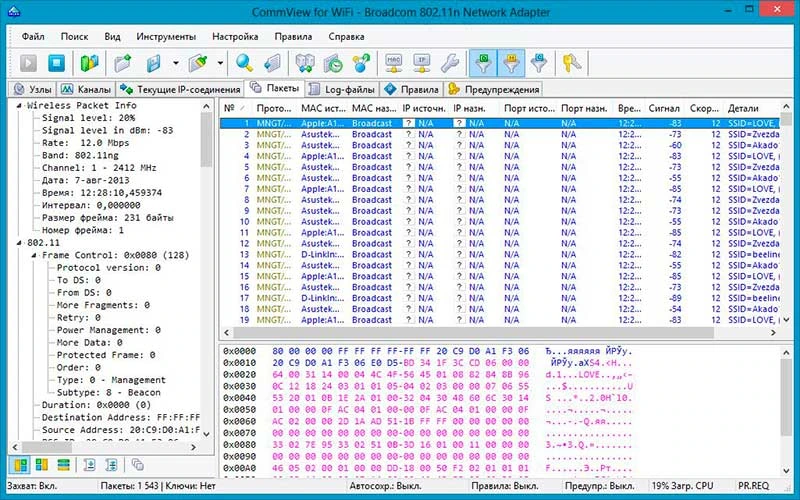The image size is (800, 500).
Task: Click the copy icon below the packet tree
Action: pos(137,465)
